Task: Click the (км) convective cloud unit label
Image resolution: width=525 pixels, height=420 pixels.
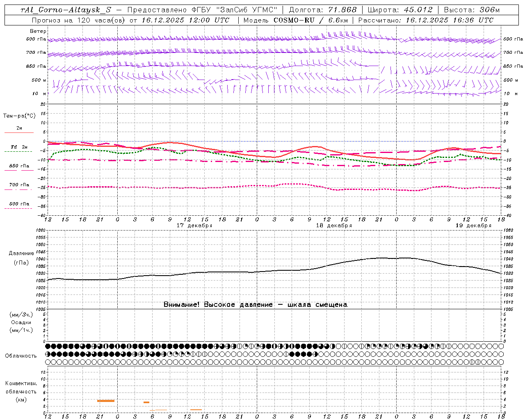Action: pos(21,399)
